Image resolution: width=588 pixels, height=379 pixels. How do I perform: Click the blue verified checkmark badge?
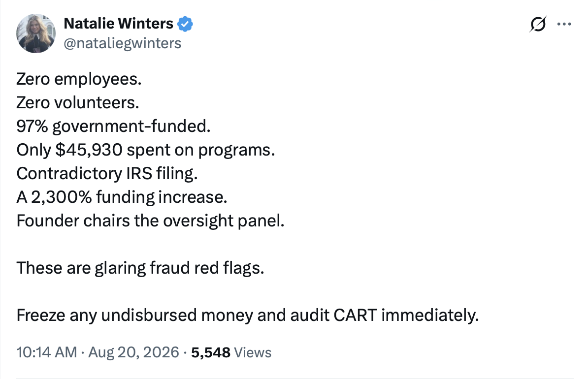pos(185,24)
